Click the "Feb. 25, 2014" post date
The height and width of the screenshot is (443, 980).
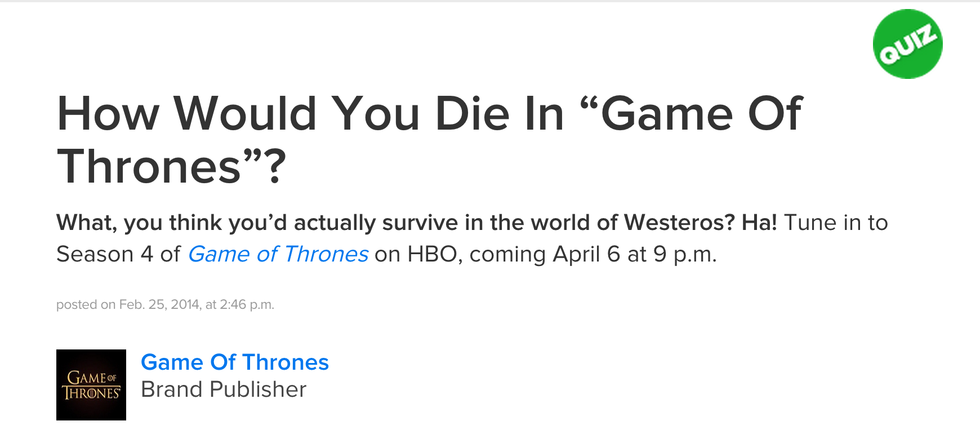[x=159, y=305]
